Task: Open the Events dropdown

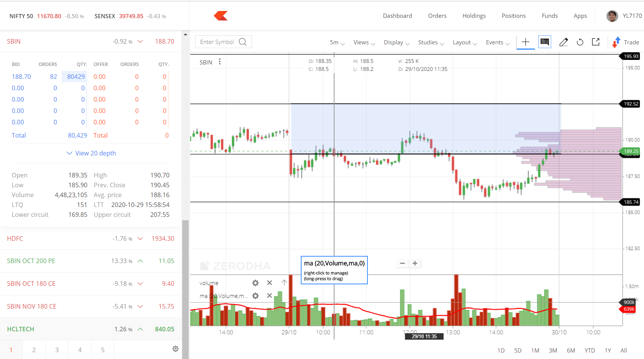Action: tap(498, 42)
